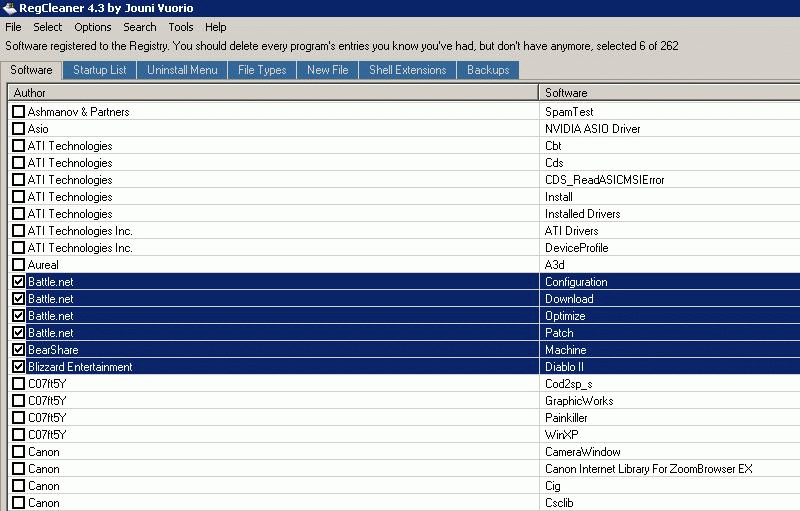Screen dimensions: 800x511
Task: Switch to the Startup List tab
Action: click(99, 70)
